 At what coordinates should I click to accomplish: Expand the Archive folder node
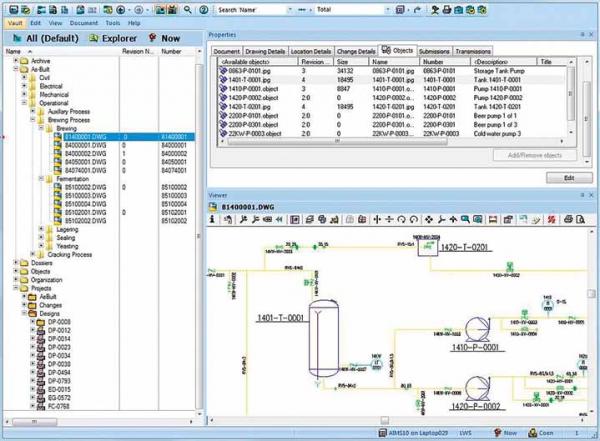pos(15,59)
